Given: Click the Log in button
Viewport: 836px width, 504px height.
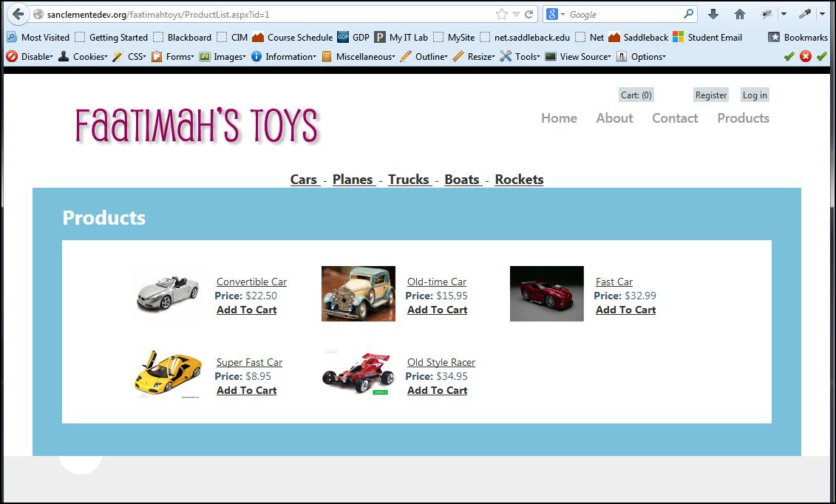Looking at the screenshot, I should [755, 95].
